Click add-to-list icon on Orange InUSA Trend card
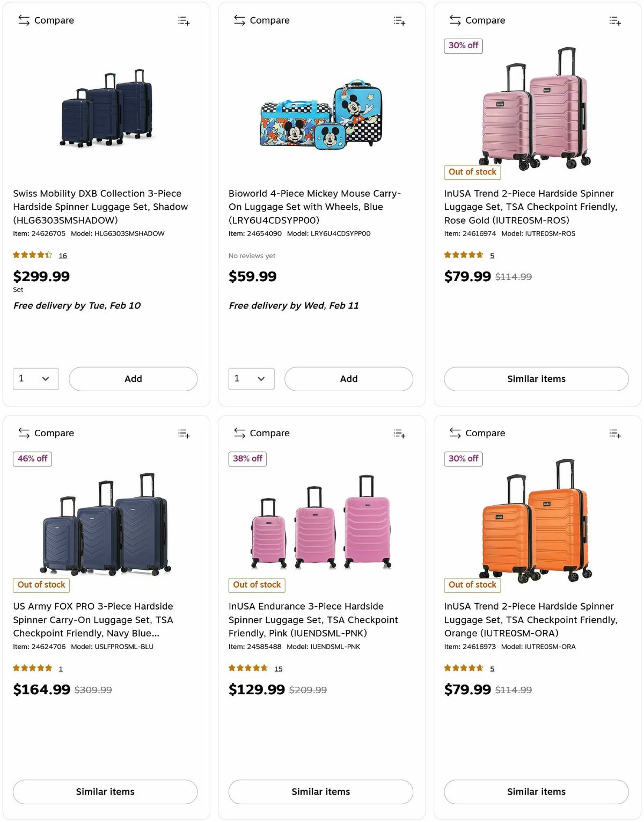 (x=615, y=434)
